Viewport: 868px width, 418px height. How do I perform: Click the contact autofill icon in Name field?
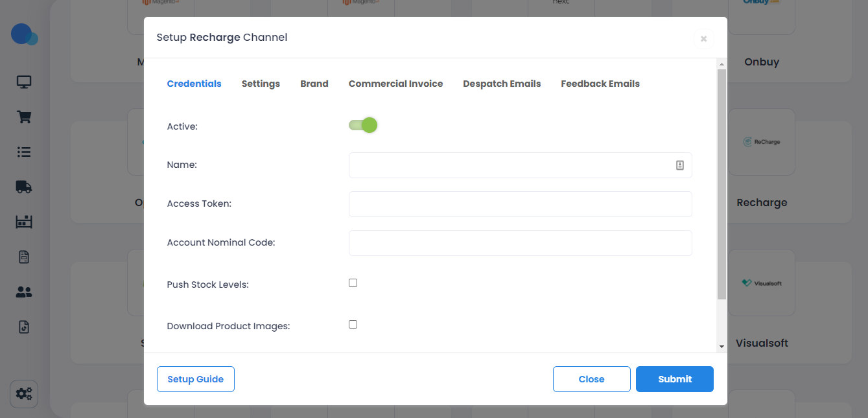point(680,165)
